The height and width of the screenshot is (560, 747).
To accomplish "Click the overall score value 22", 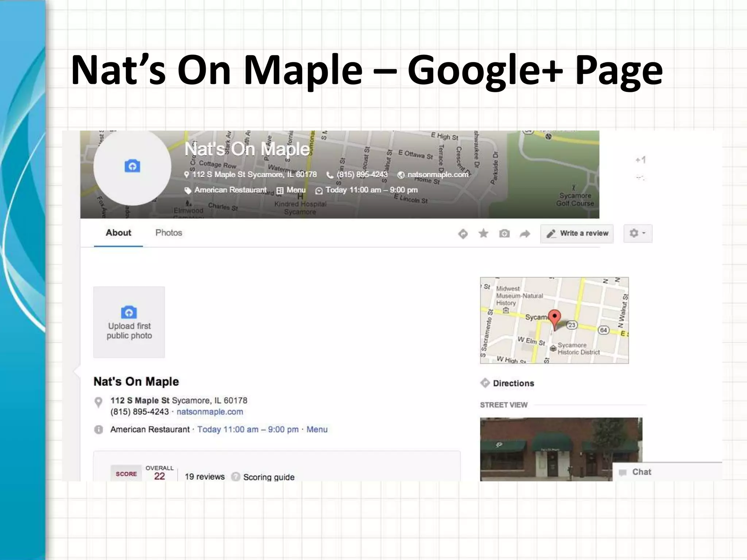I will point(159,476).
